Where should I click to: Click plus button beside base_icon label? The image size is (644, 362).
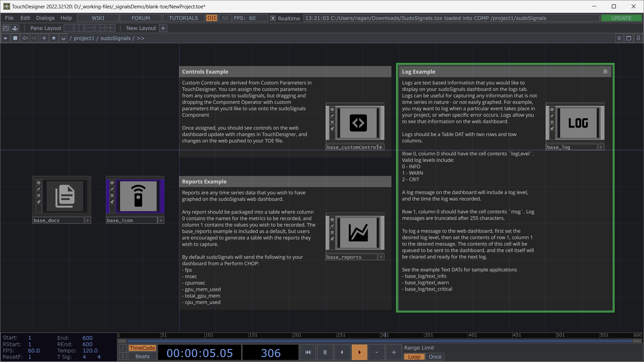pyautogui.click(x=161, y=220)
